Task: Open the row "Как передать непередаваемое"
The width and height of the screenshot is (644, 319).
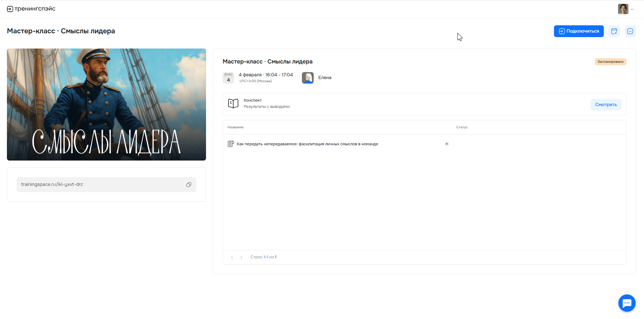Action: 307,144
